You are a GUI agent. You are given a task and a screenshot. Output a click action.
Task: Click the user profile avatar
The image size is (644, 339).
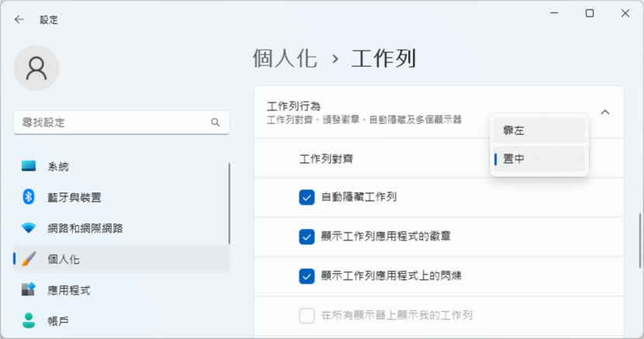(36, 67)
